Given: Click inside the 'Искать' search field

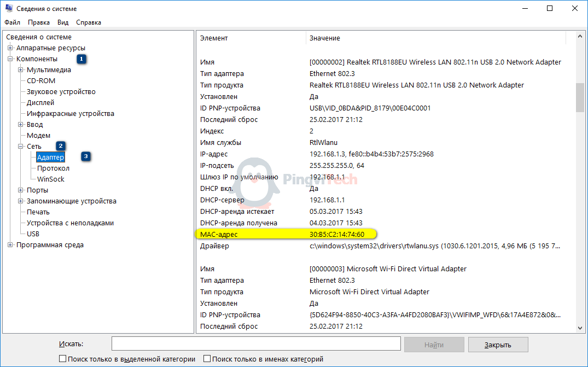Looking at the screenshot, I should 256,344.
